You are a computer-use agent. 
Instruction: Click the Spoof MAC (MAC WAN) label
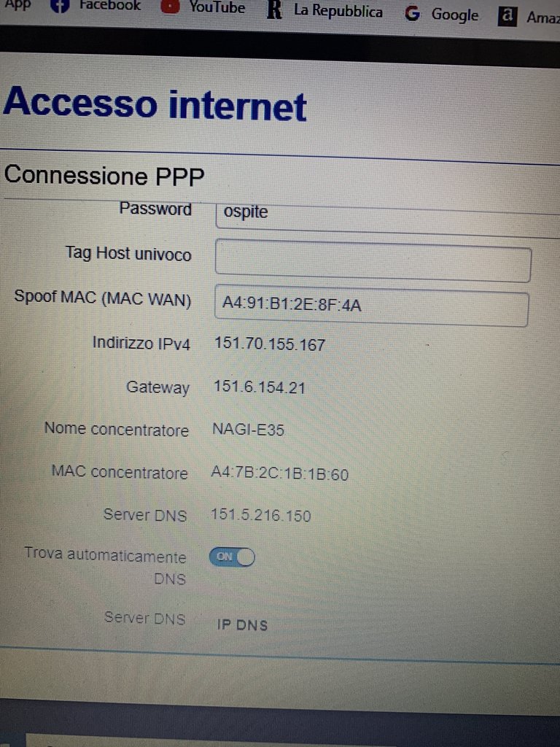point(103,298)
